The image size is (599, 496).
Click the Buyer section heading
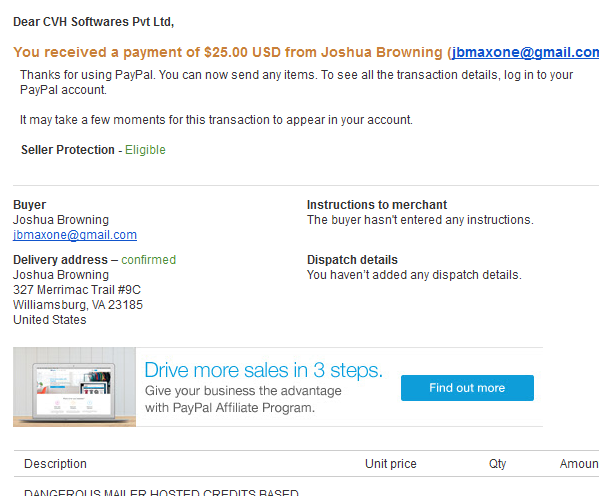29,205
